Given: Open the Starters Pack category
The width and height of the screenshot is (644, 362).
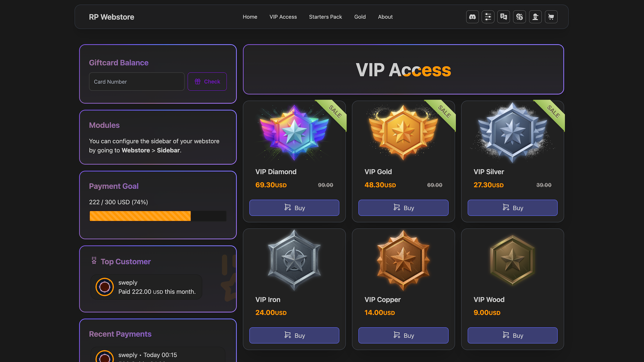Looking at the screenshot, I should (x=325, y=17).
